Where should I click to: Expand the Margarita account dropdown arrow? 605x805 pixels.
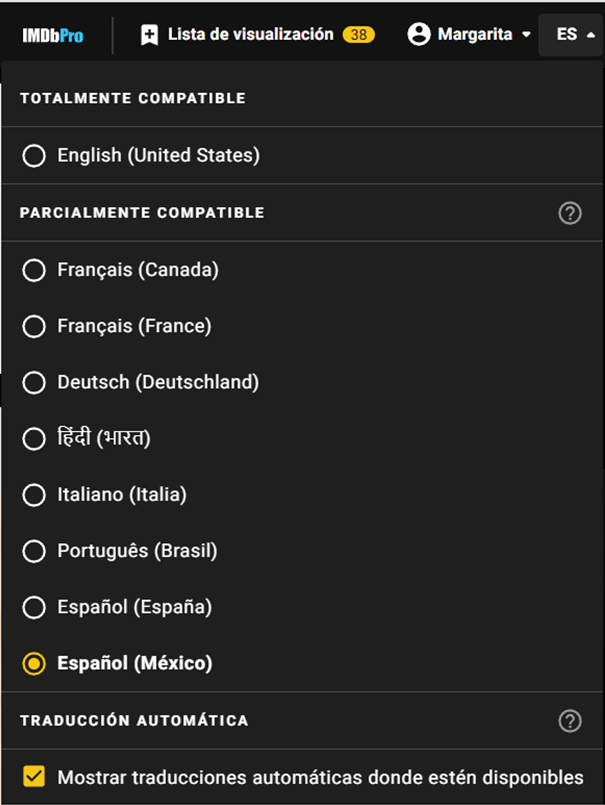[x=526, y=35]
